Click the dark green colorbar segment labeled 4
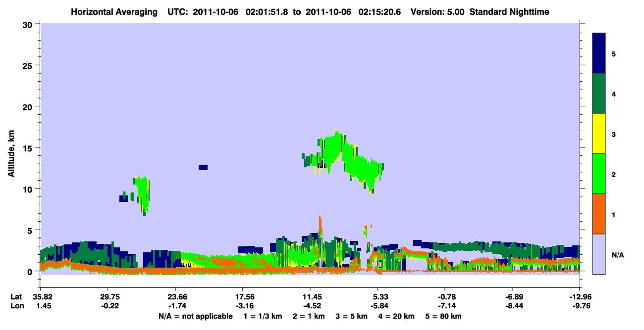The image size is (644, 330). click(x=599, y=94)
